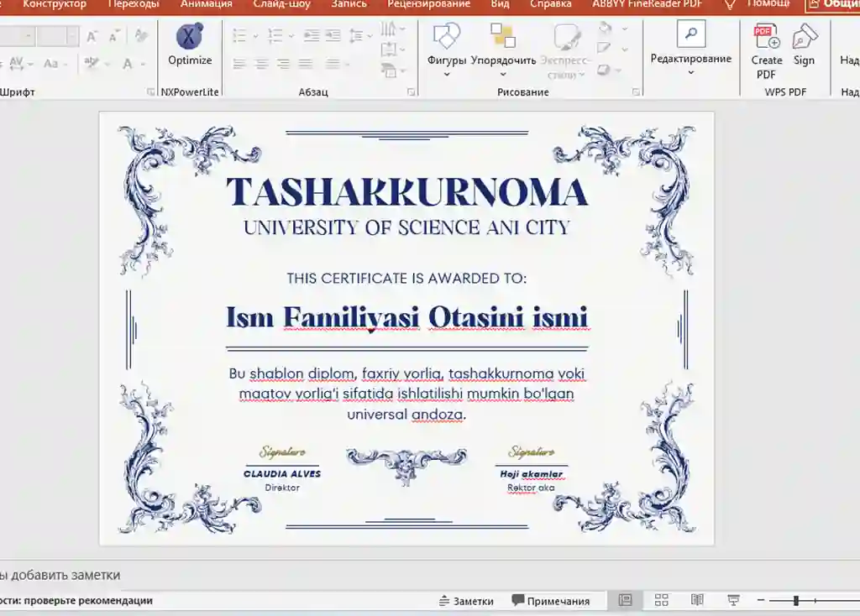Center the paragraph text
The height and width of the screenshot is (616, 860).
[x=262, y=64]
